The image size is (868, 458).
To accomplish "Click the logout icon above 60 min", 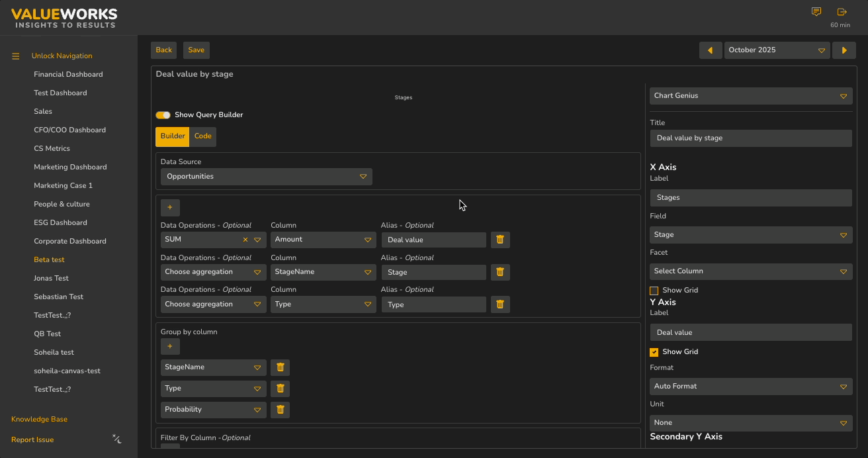I will (842, 12).
